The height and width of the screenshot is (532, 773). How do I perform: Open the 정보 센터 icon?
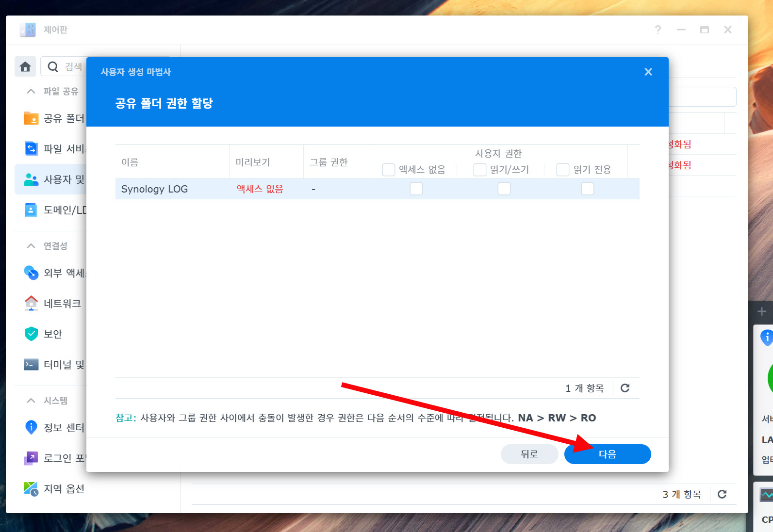31,427
